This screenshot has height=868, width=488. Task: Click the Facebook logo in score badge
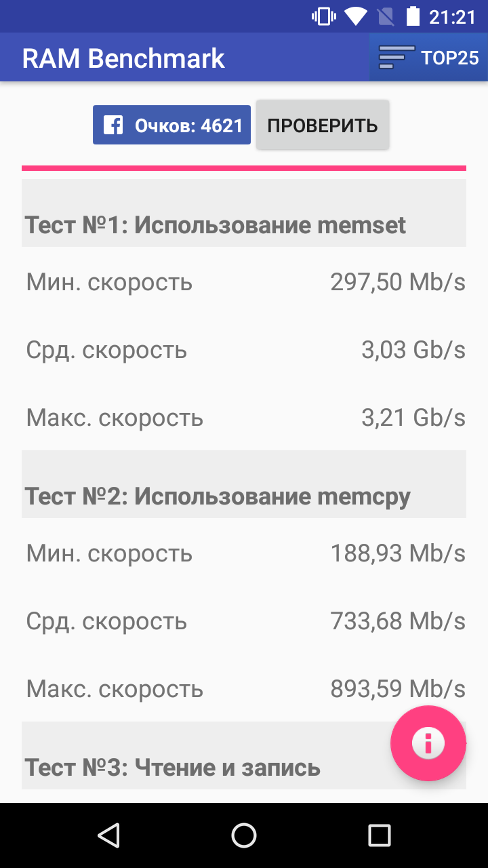113,125
